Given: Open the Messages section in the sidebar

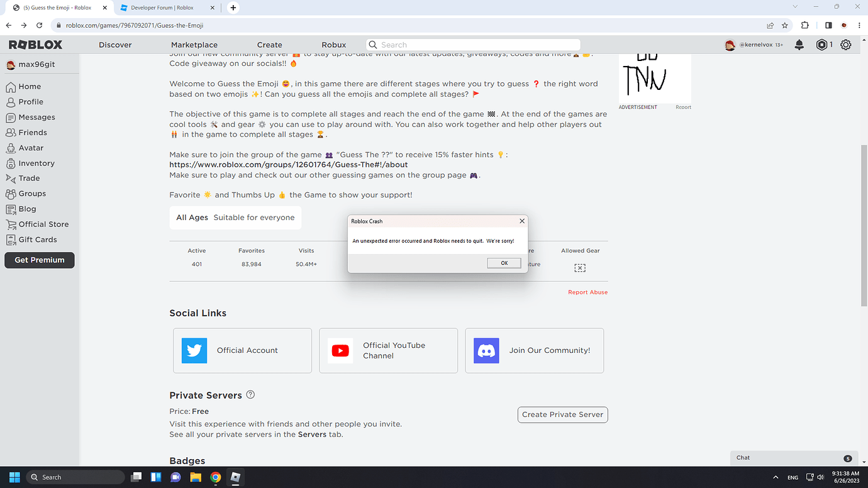Looking at the screenshot, I should [36, 117].
